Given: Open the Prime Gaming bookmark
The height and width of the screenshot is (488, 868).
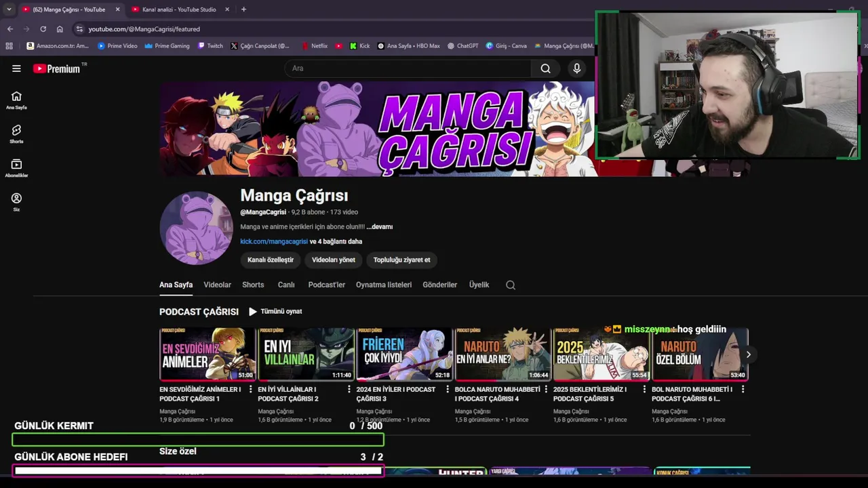Looking at the screenshot, I should pos(167,46).
